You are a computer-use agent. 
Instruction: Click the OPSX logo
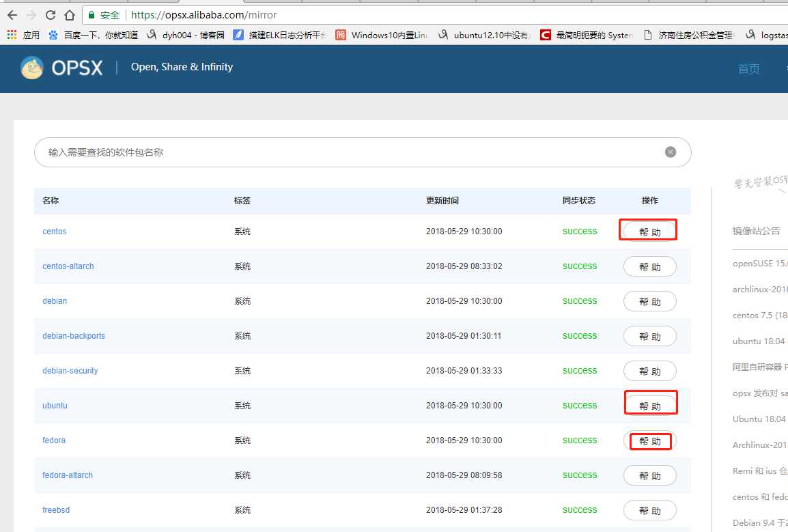tap(61, 68)
